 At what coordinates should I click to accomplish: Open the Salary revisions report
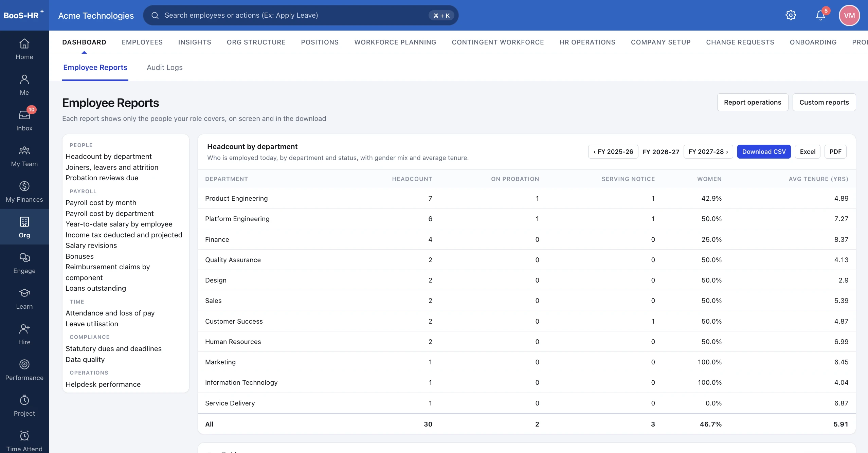click(x=91, y=246)
